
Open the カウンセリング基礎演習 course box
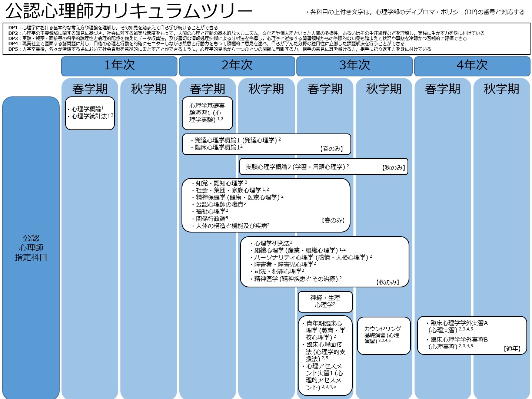point(383,335)
